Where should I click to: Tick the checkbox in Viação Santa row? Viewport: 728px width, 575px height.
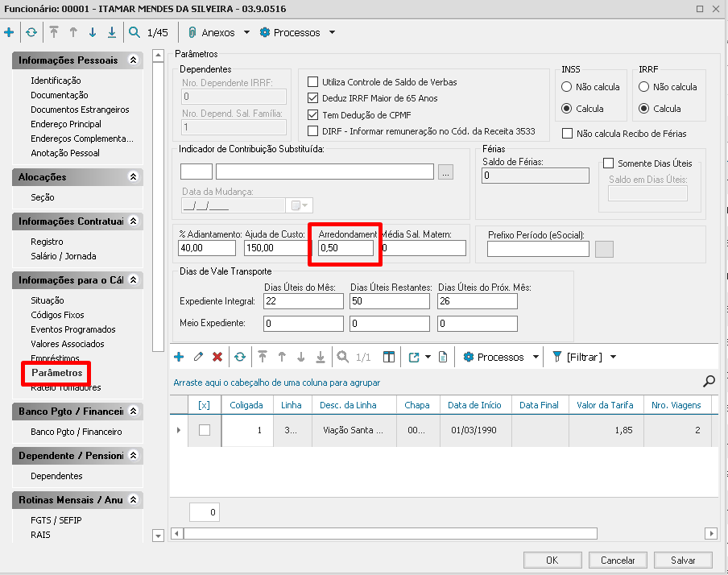click(205, 430)
